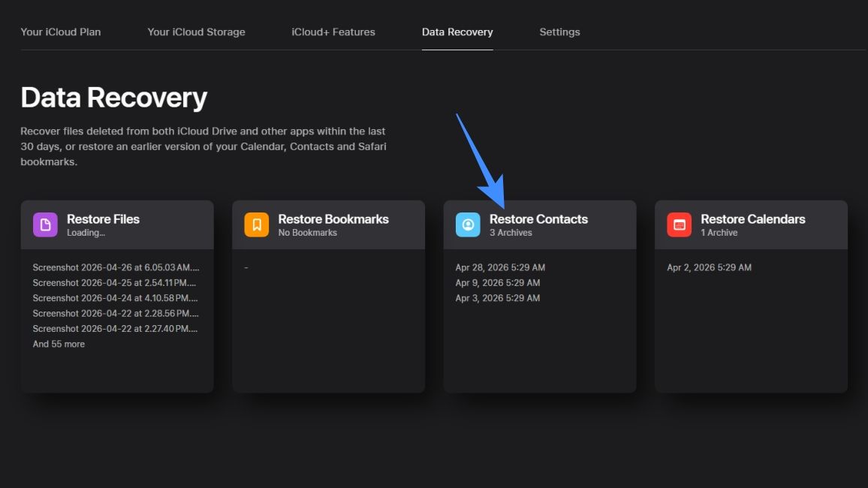This screenshot has width=868, height=488.
Task: Click the blue Restore Contacts person icon
Action: tap(468, 224)
